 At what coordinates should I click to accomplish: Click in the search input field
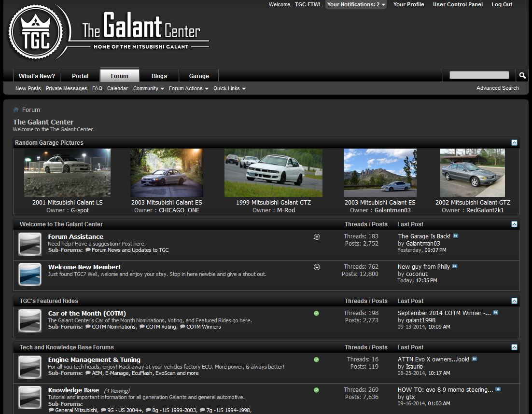point(479,75)
